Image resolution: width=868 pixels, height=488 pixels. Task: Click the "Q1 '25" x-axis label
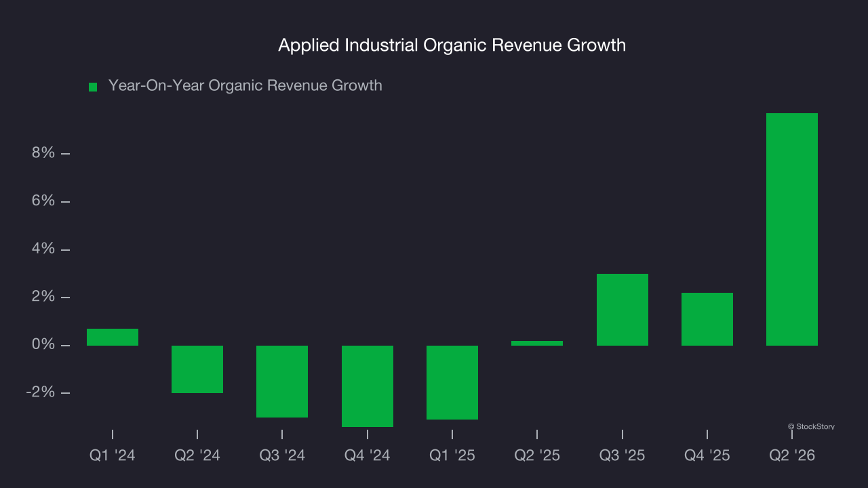[452, 455]
